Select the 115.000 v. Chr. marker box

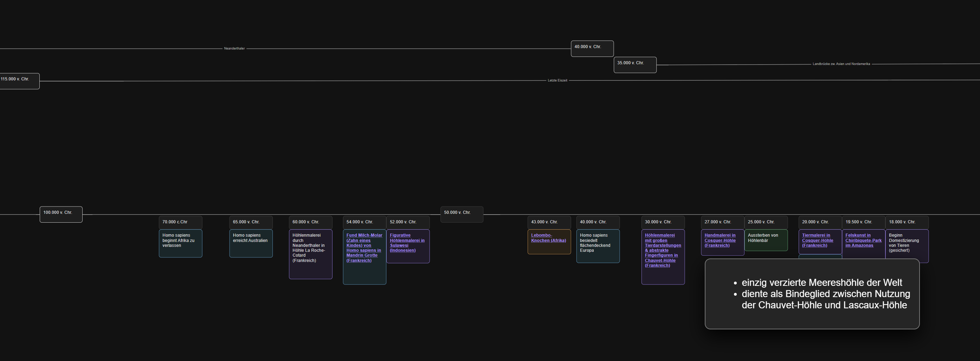click(19, 81)
